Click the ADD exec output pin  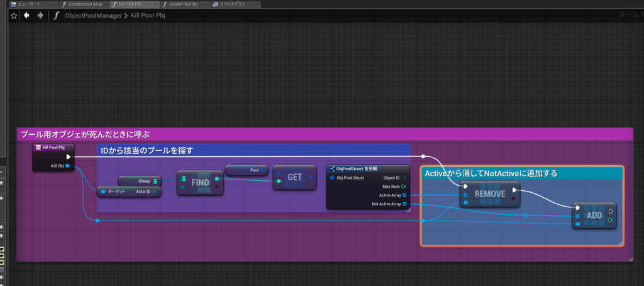[x=610, y=211]
